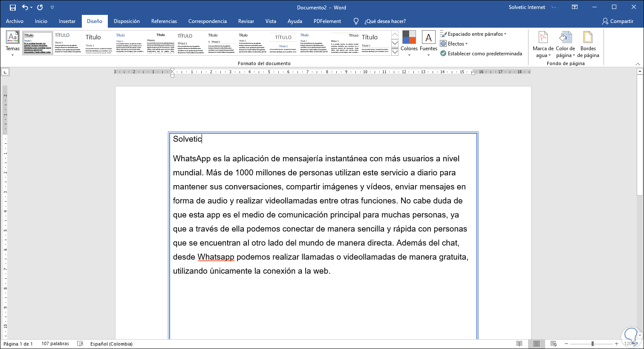Open the Vista tab

[271, 21]
